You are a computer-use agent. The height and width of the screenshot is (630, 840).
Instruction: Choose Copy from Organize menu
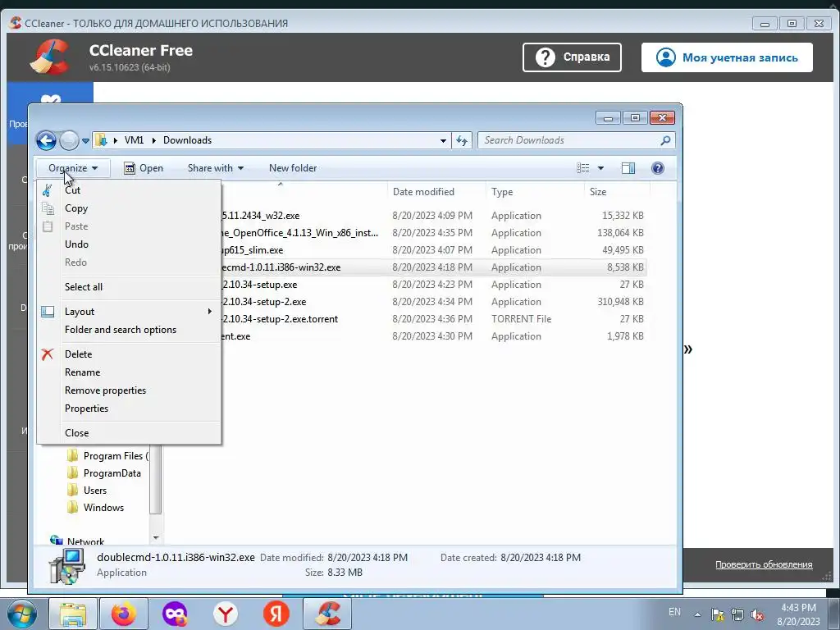[x=129, y=208]
